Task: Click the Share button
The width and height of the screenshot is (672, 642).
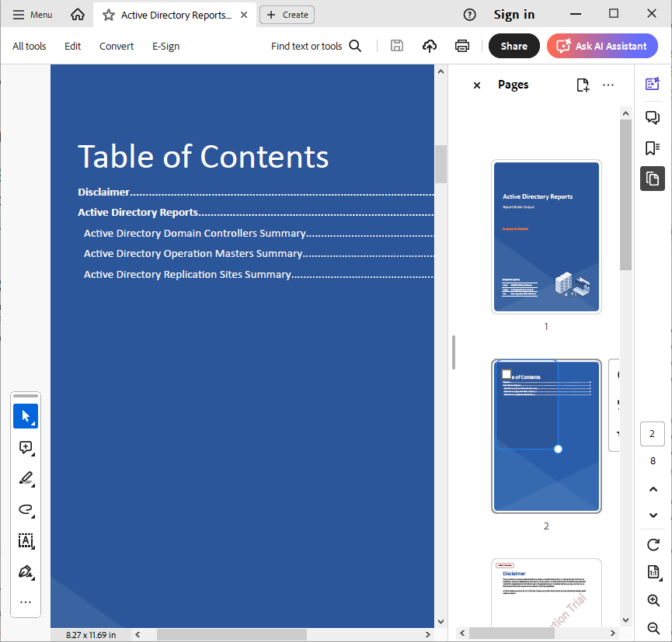Action: pyautogui.click(x=514, y=46)
